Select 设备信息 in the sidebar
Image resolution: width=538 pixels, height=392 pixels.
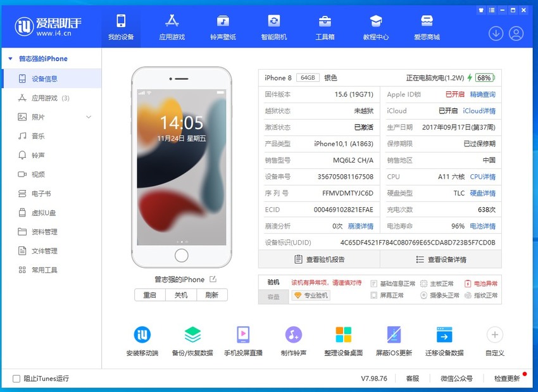pos(52,79)
